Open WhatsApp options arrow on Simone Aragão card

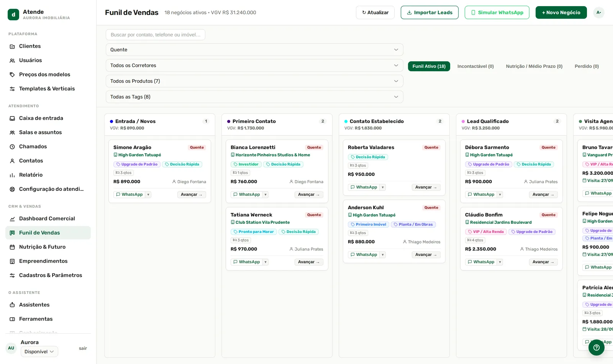pos(148,195)
